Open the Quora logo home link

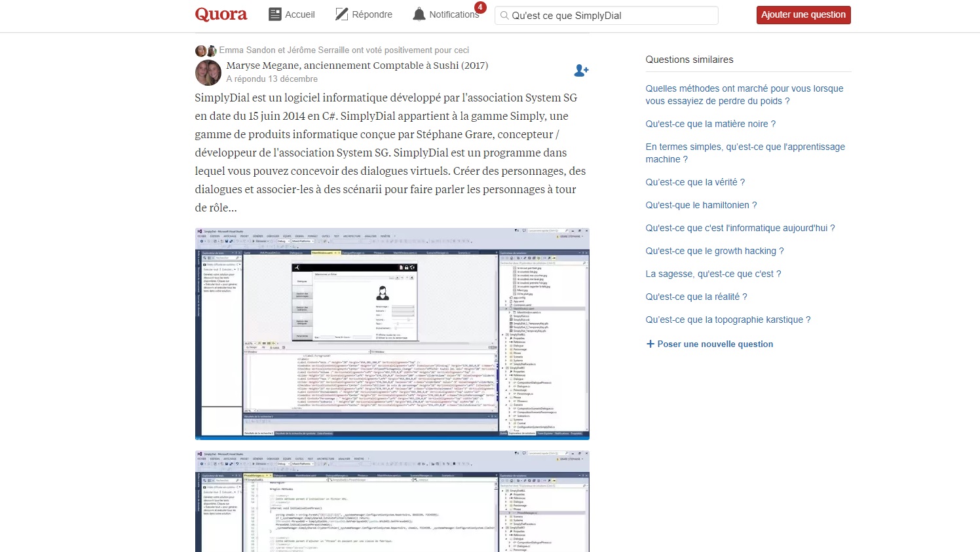tap(221, 14)
